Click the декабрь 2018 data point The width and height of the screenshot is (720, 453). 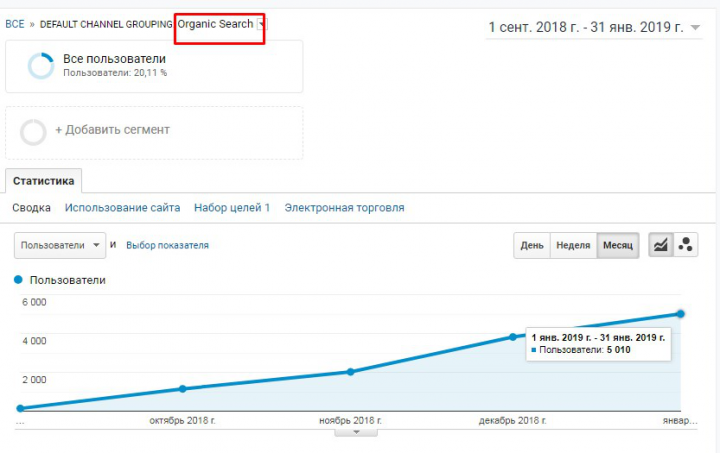coord(513,337)
